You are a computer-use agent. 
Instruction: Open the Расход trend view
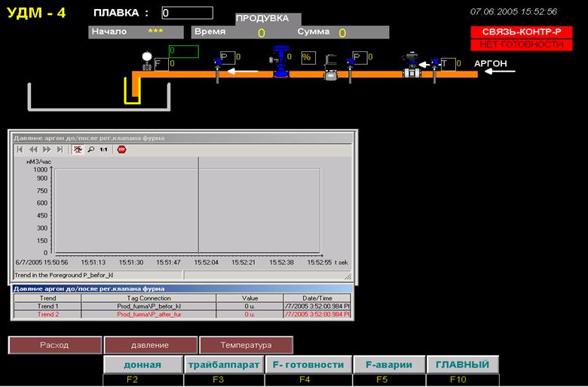pos(55,345)
